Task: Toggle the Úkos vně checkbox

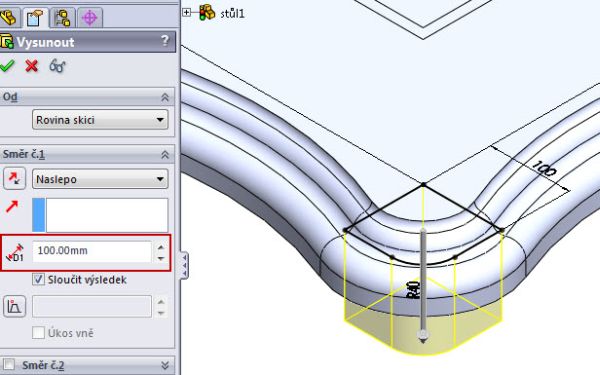Action: tap(38, 333)
